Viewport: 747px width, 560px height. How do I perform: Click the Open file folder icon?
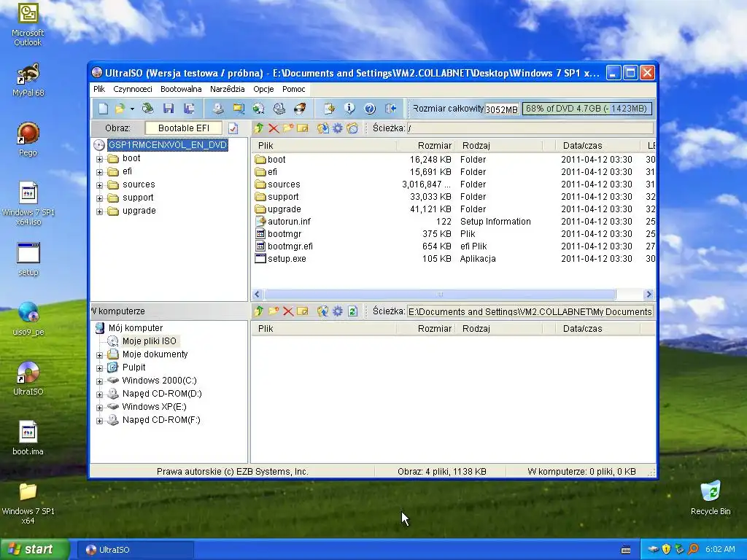pyautogui.click(x=120, y=109)
